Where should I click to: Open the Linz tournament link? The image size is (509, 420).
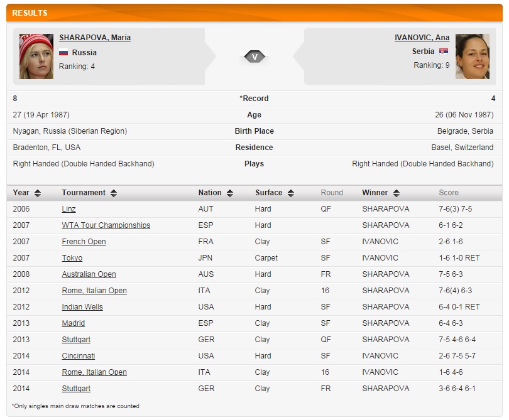[x=68, y=209]
